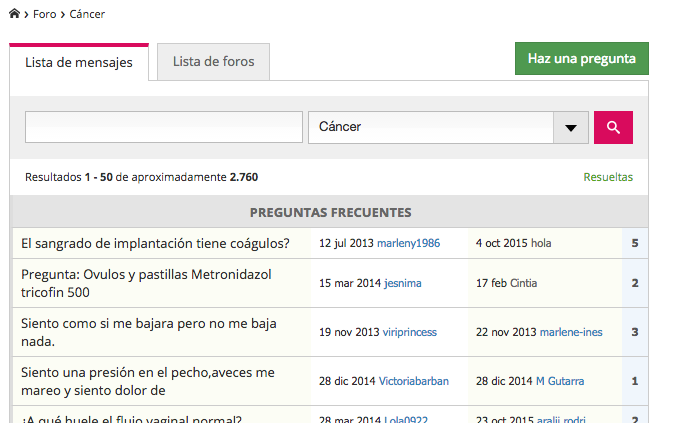Screen dimensions: 679x423
Task: Open the Foro breadcrumb link
Action: [x=45, y=14]
